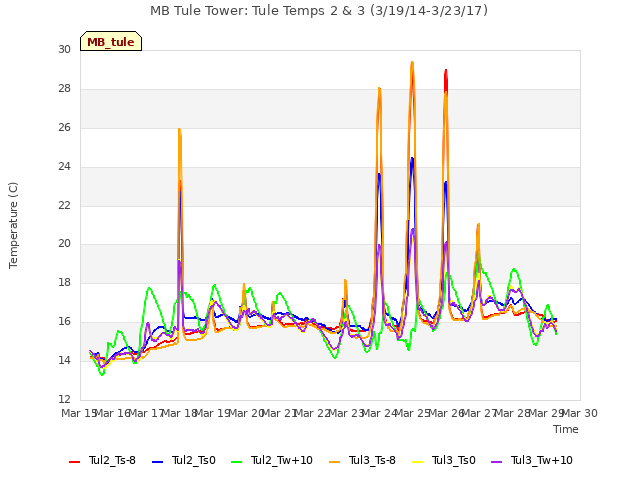Click the red peak tip near Mar 26
Viewport: 640px width, 480px height.
446,72
